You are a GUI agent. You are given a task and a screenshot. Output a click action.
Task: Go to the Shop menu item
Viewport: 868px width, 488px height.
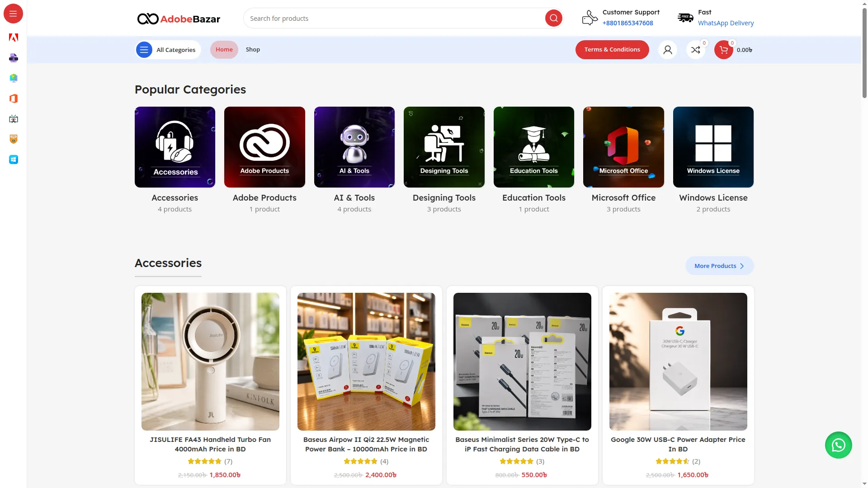(253, 50)
